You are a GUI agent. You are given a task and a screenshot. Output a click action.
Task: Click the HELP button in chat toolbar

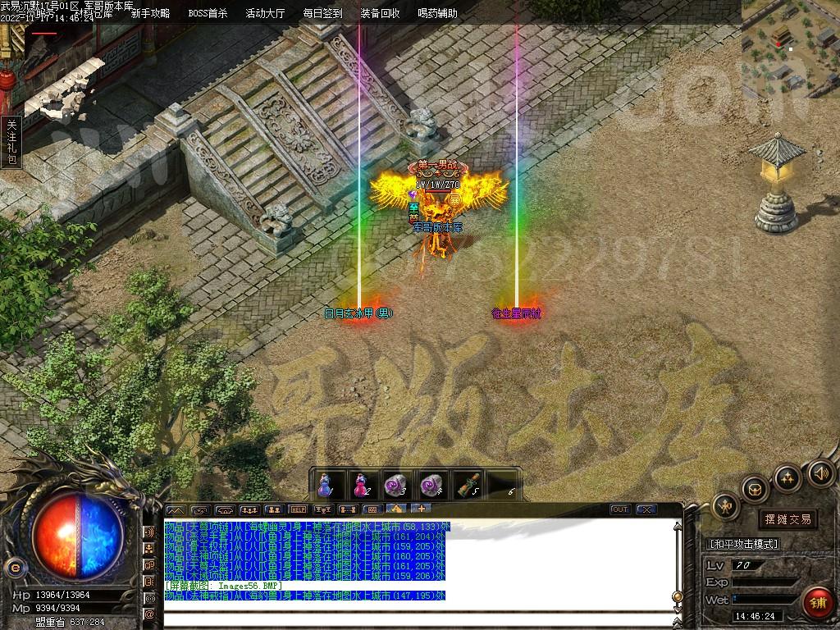pyautogui.click(x=299, y=509)
